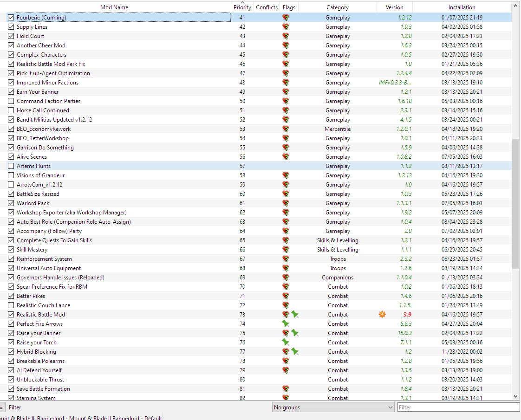Select the Spear Preference Fix for RBM row
This screenshot has height=420, width=521.
259,286
